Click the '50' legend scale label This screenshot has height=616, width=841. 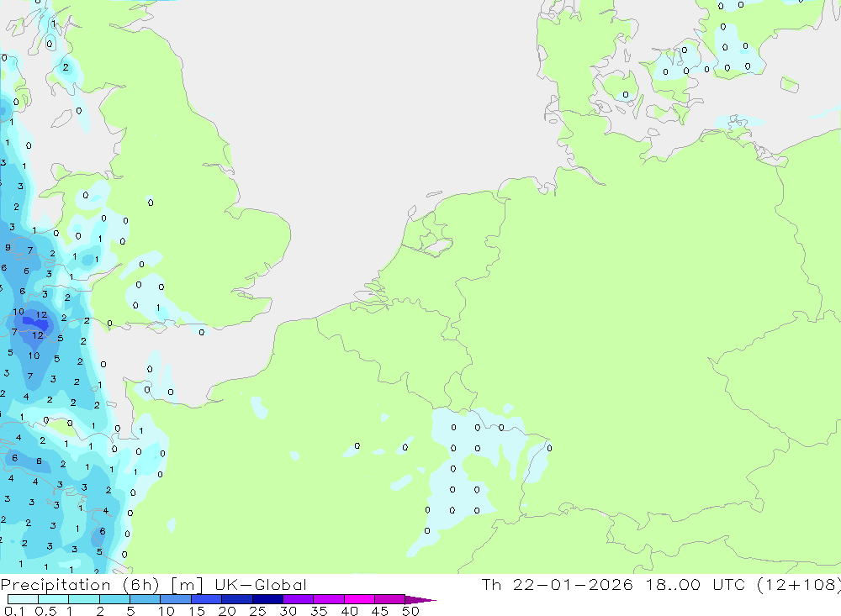click(x=410, y=611)
